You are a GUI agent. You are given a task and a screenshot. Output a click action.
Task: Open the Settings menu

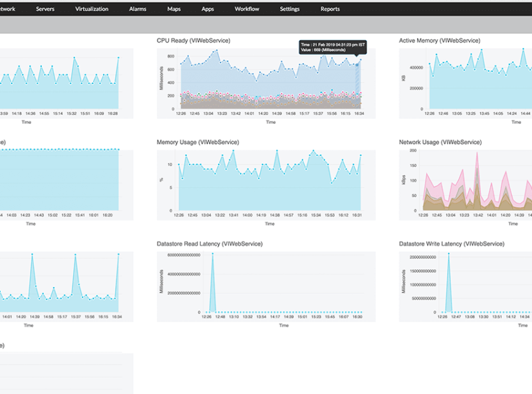pyautogui.click(x=289, y=9)
